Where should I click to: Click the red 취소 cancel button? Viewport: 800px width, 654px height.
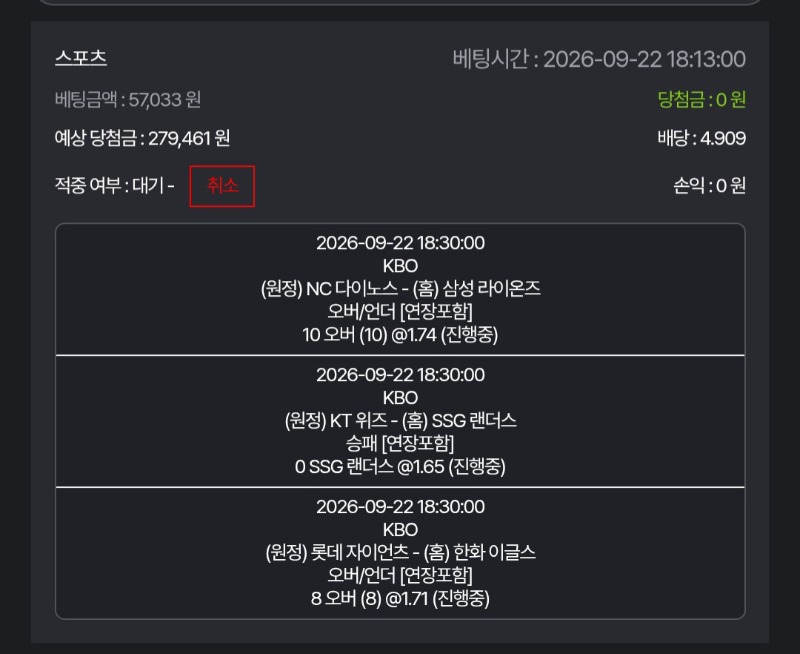[222, 186]
